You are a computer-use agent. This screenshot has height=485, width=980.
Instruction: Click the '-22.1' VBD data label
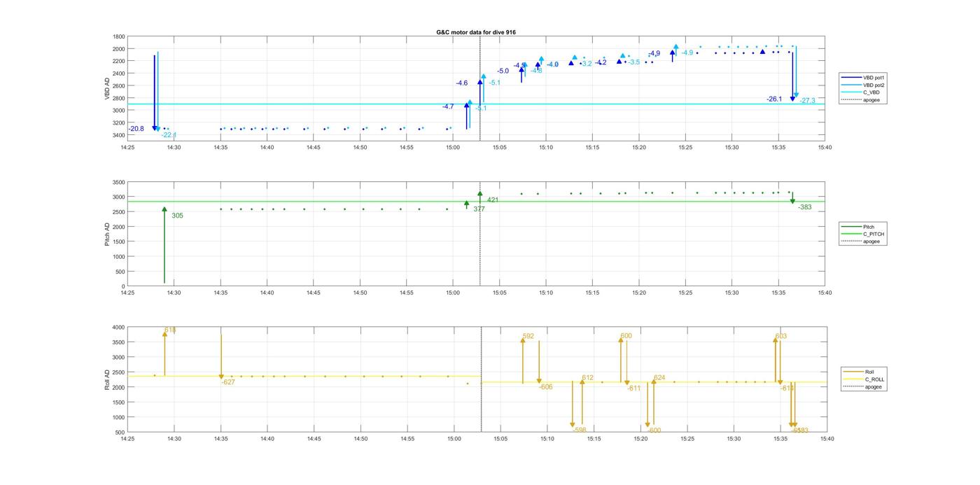169,135
